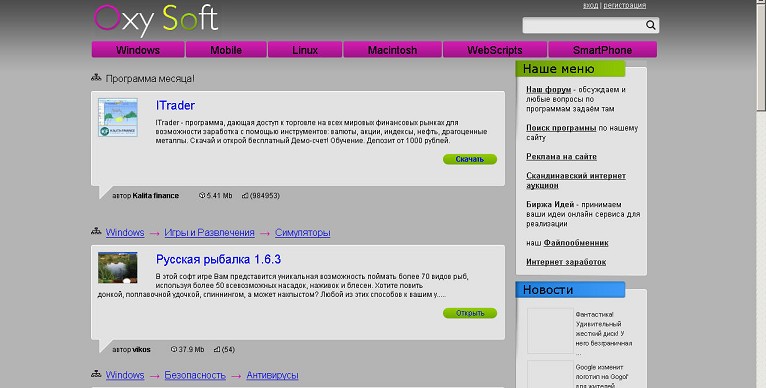766x388 pixels.
Task: Click the Русская рыбалка pond thumbnail
Action: [x=118, y=267]
